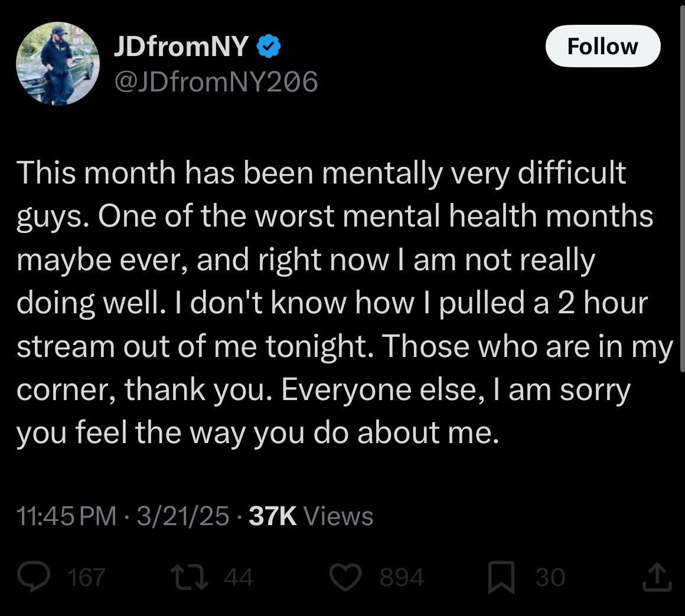The height and width of the screenshot is (616, 685).
Task: Click the 11:45 PM timestamp
Action: (x=66, y=516)
